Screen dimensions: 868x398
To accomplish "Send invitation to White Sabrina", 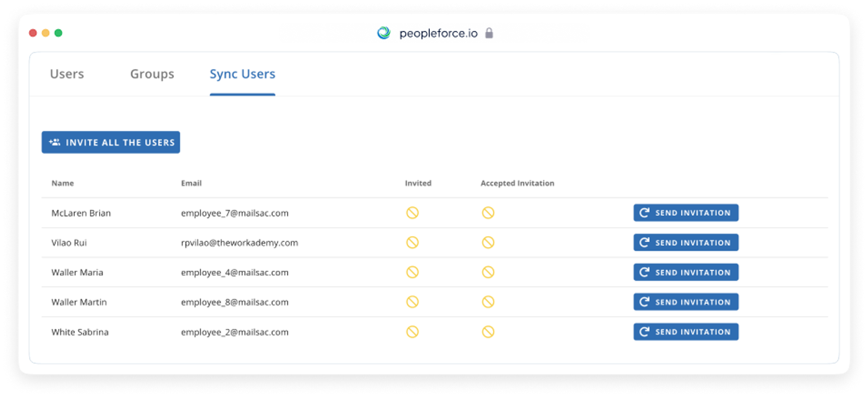I will 686,332.
